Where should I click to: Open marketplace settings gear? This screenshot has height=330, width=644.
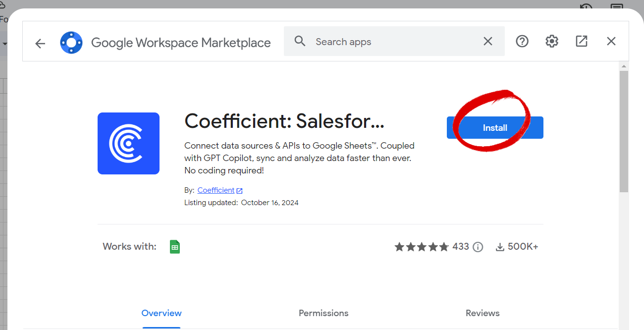coord(552,41)
